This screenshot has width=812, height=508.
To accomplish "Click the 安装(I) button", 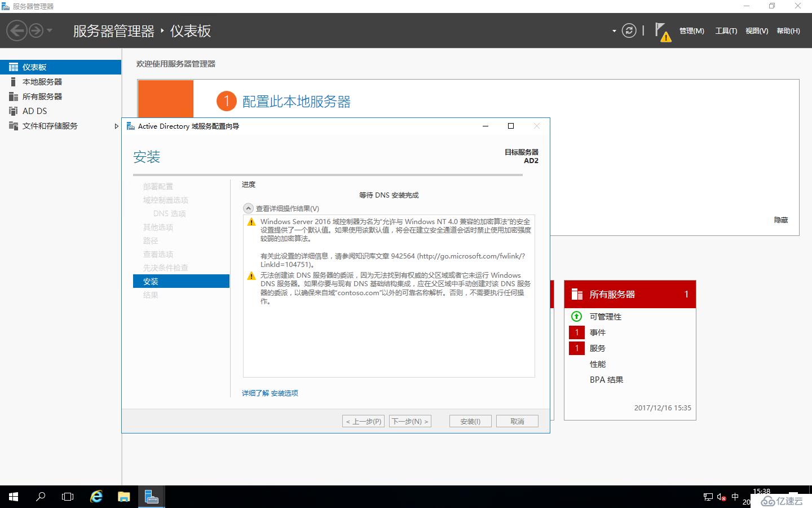I will click(x=470, y=421).
